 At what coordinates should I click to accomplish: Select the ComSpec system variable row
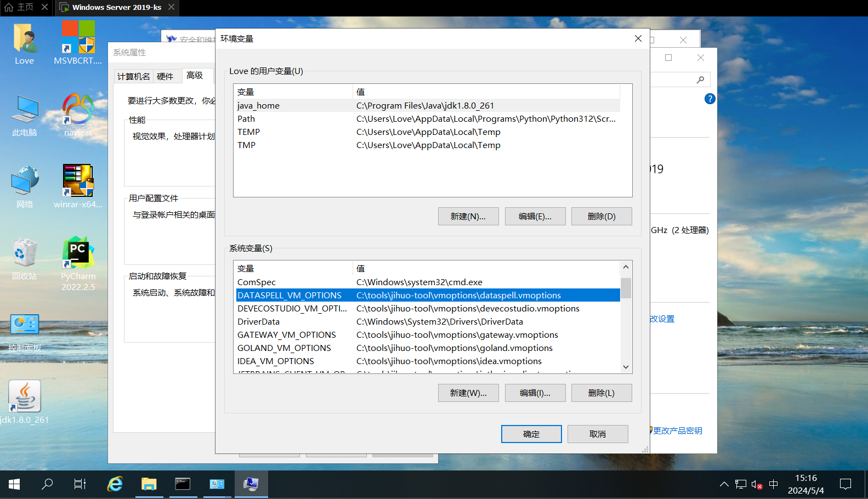[x=427, y=282]
